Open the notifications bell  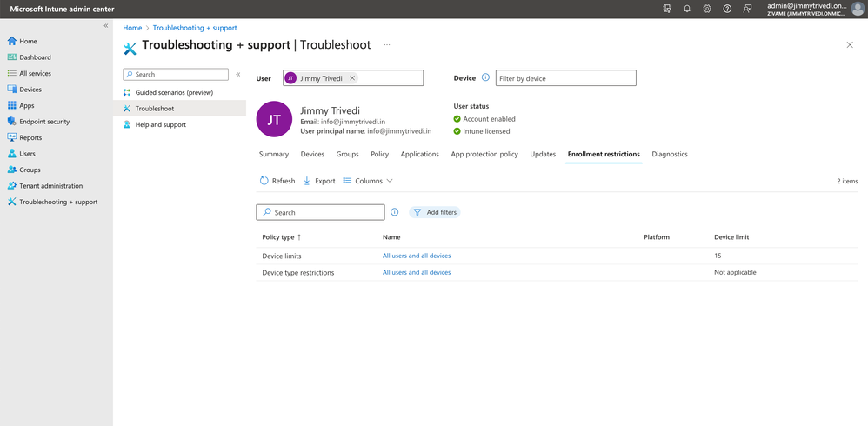687,9
